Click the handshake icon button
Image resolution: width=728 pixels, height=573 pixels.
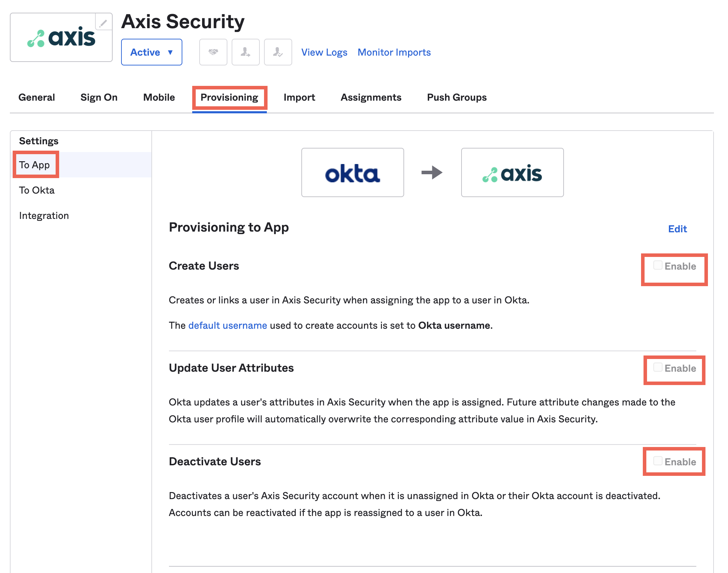[x=213, y=52]
